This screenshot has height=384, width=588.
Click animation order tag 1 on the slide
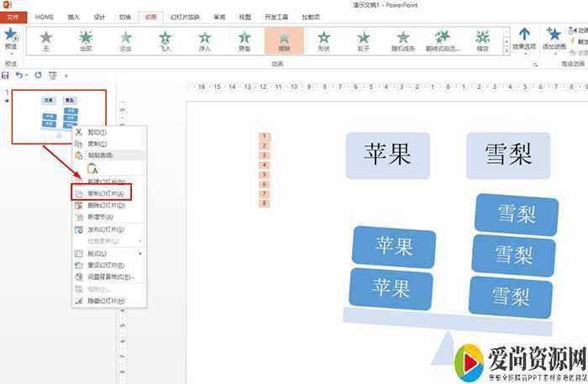tap(265, 136)
